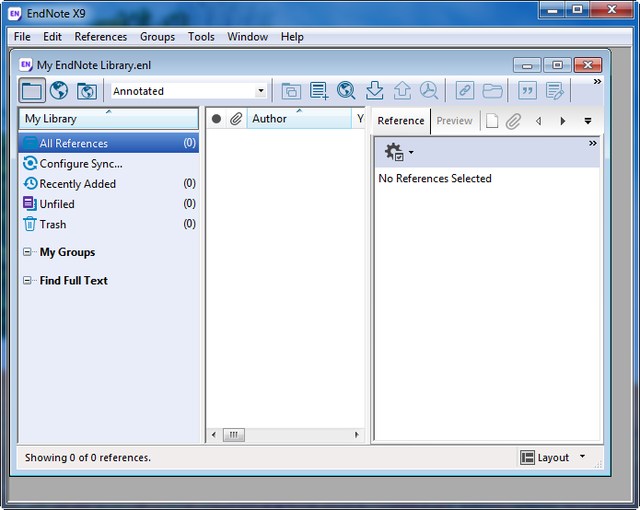This screenshot has width=640, height=510.
Task: Click the Insert Citation quote icon
Action: click(527, 91)
